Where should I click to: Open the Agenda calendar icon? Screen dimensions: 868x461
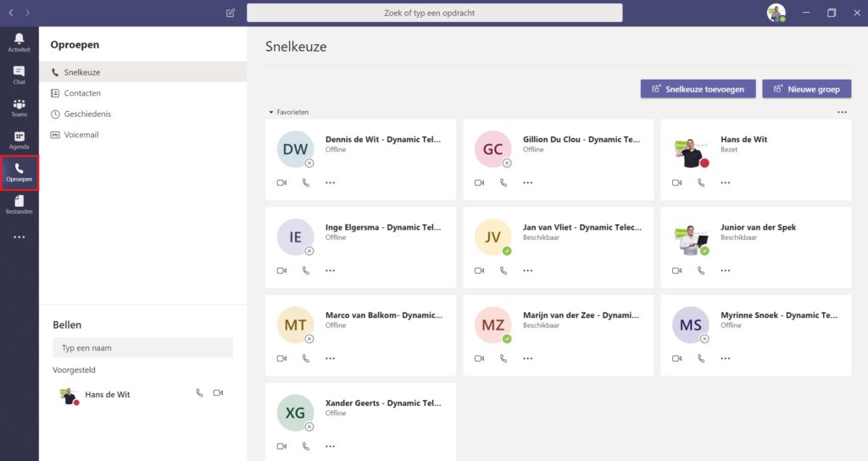point(19,140)
